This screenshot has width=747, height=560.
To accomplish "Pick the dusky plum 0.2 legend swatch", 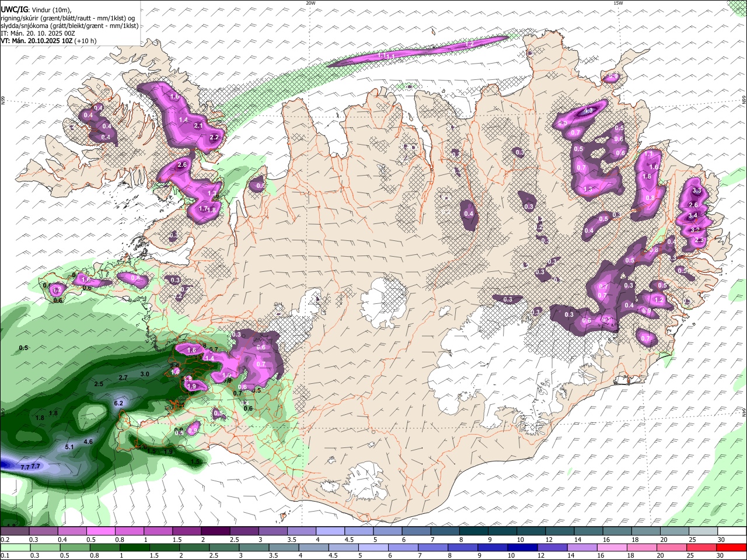I will (x=15, y=531).
